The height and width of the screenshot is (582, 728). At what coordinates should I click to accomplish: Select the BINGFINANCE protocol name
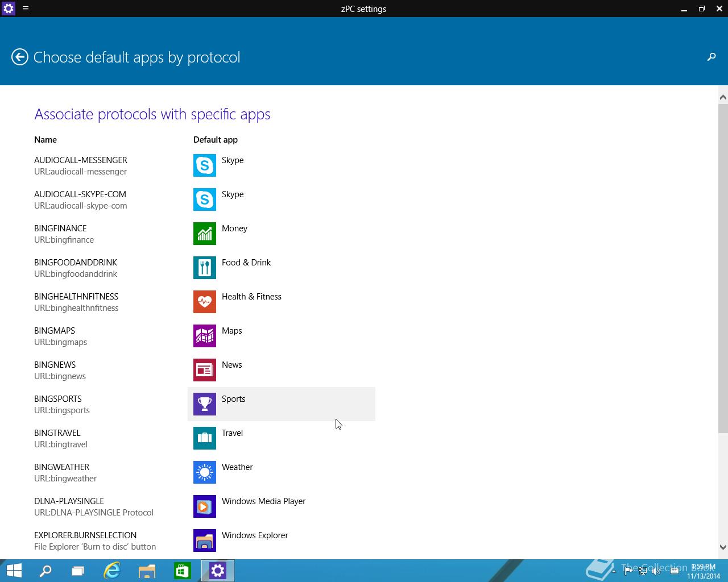pos(60,228)
